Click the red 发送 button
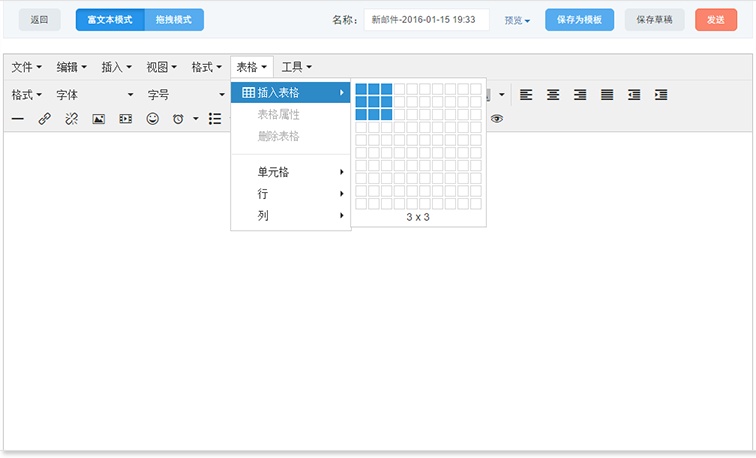The image size is (756, 458). 715,20
